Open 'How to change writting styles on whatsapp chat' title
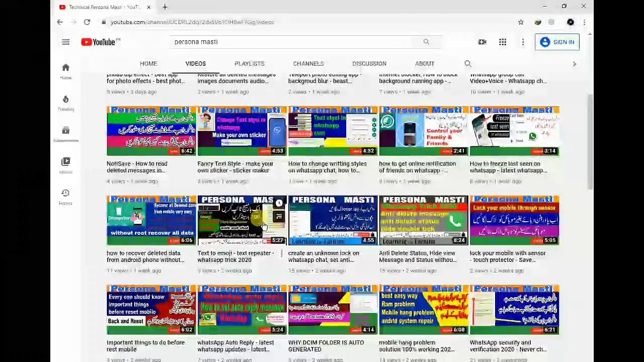 tap(327, 167)
